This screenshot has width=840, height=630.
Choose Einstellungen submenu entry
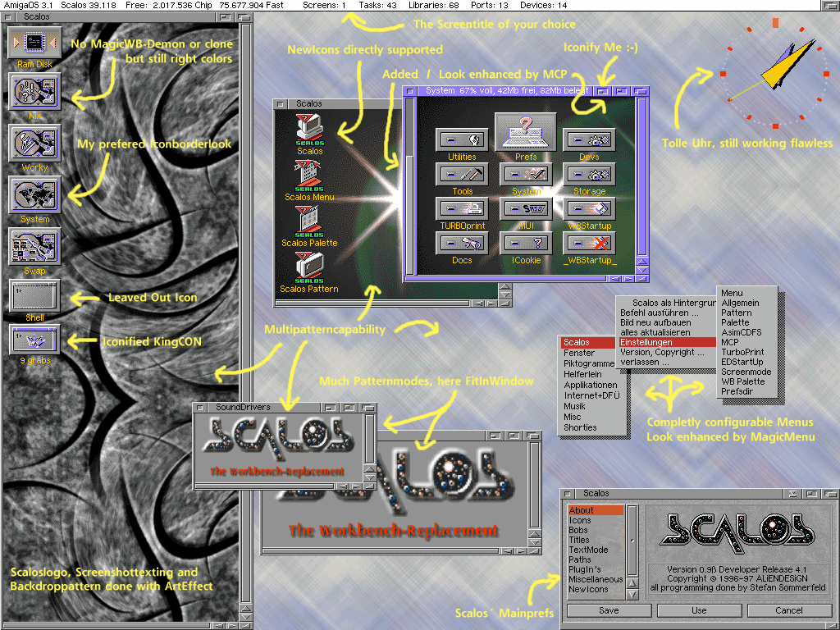coord(667,342)
